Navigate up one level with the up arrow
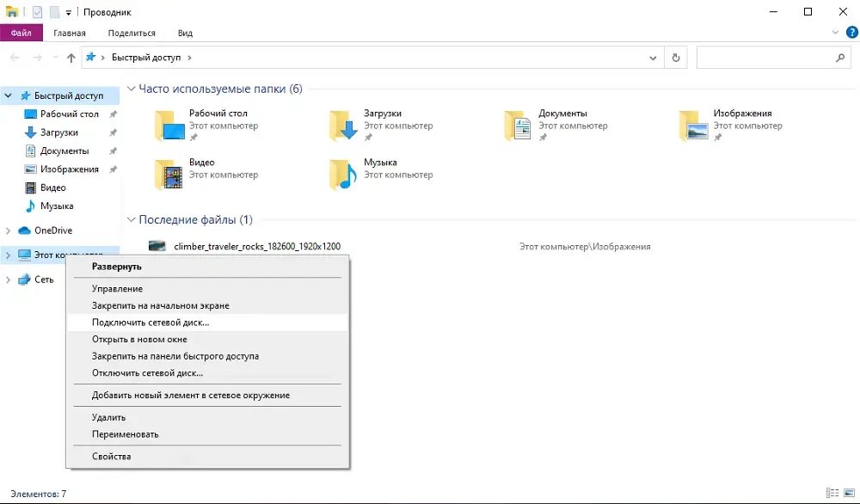860x504 pixels. tap(71, 58)
